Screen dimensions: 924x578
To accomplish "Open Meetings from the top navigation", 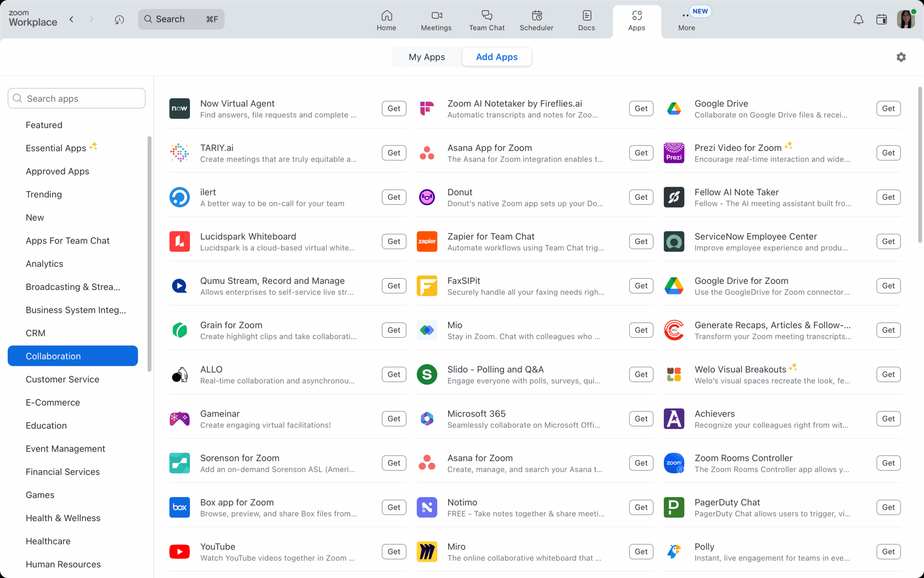I will [x=436, y=21].
